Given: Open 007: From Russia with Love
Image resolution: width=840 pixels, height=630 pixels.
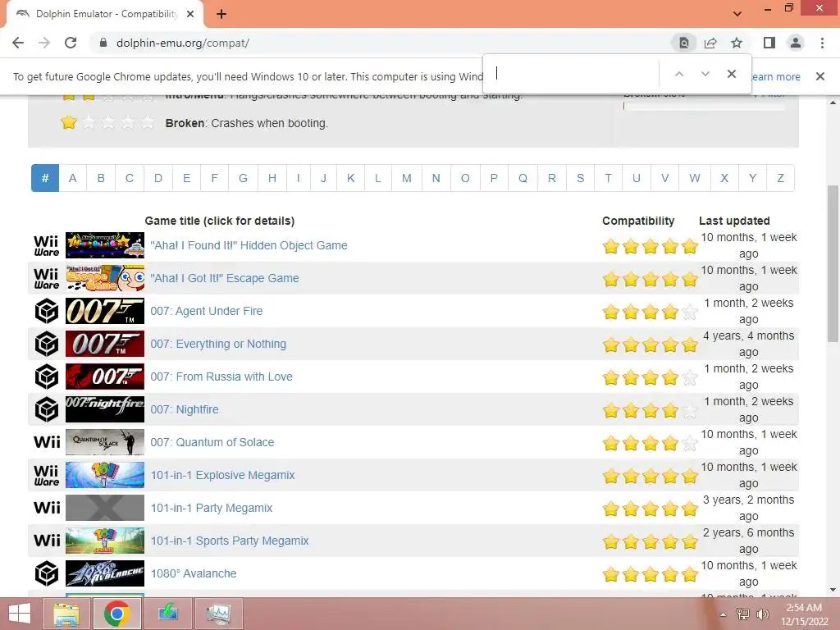Looking at the screenshot, I should point(221,377).
